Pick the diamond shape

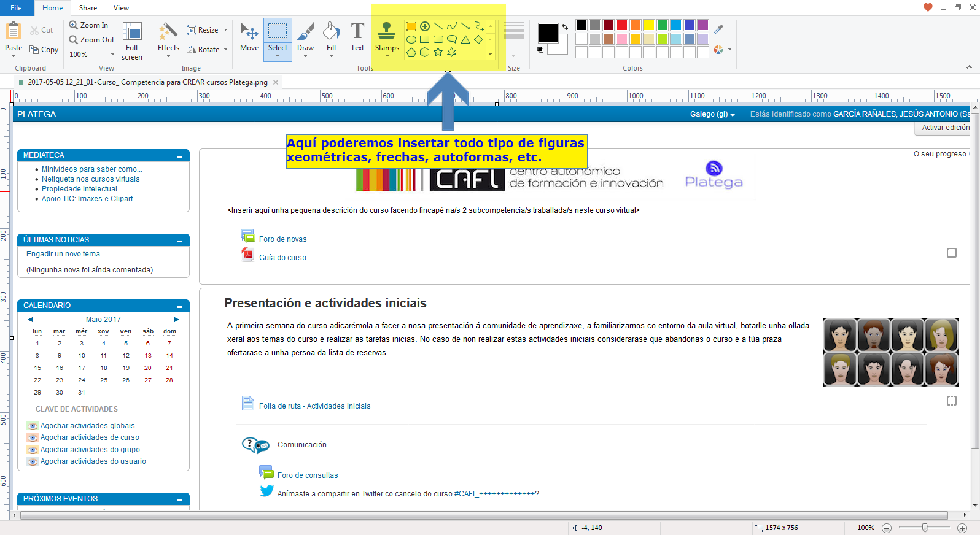tap(479, 39)
